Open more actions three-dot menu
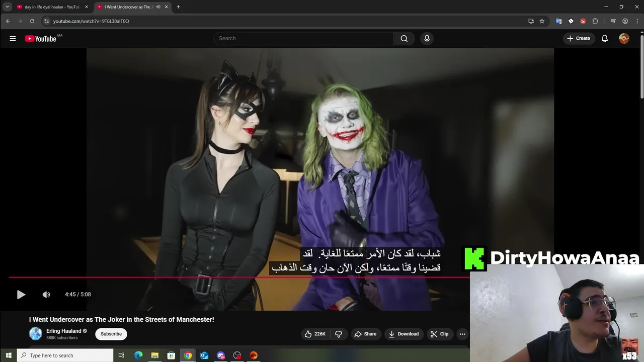This screenshot has height=362, width=644. [462, 334]
